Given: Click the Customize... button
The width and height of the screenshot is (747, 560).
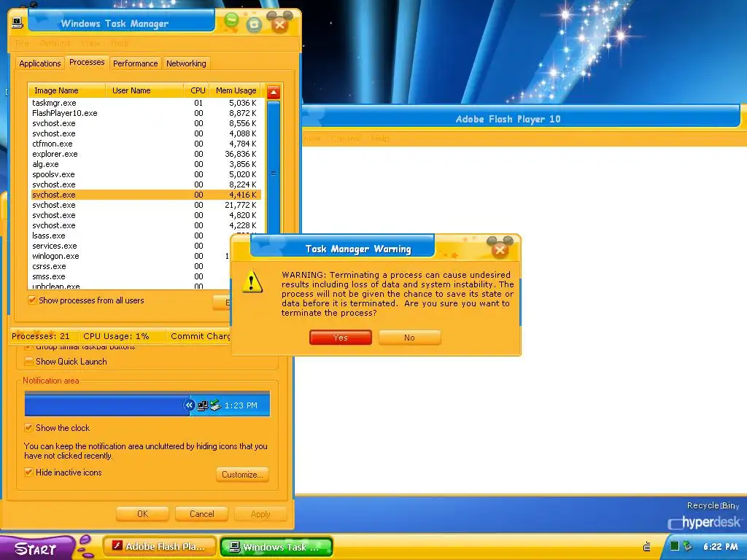Looking at the screenshot, I should (242, 474).
